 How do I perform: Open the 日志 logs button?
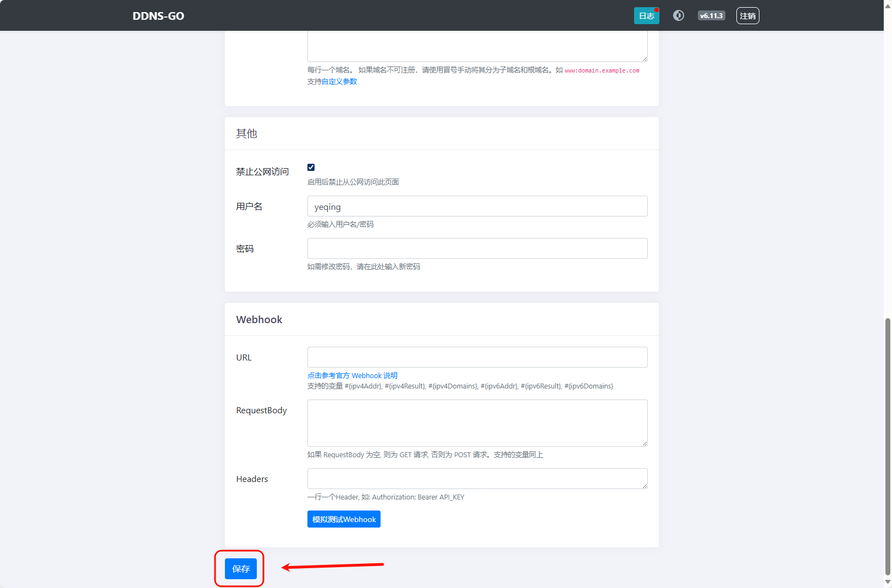(x=646, y=16)
